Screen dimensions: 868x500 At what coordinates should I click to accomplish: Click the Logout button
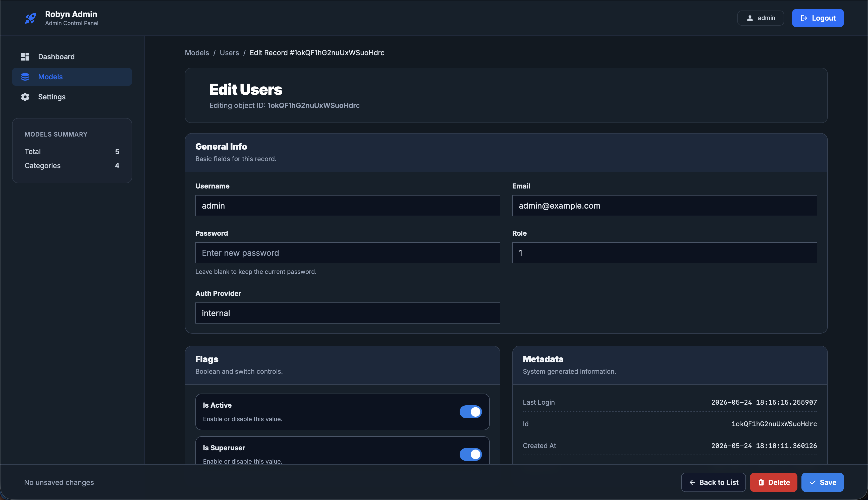pyautogui.click(x=818, y=18)
